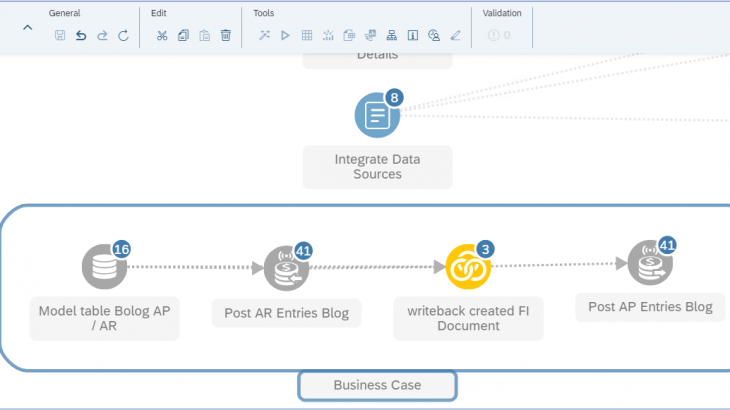Click the badge 8 on Integrate Data Sources
730x410 pixels.
(394, 98)
